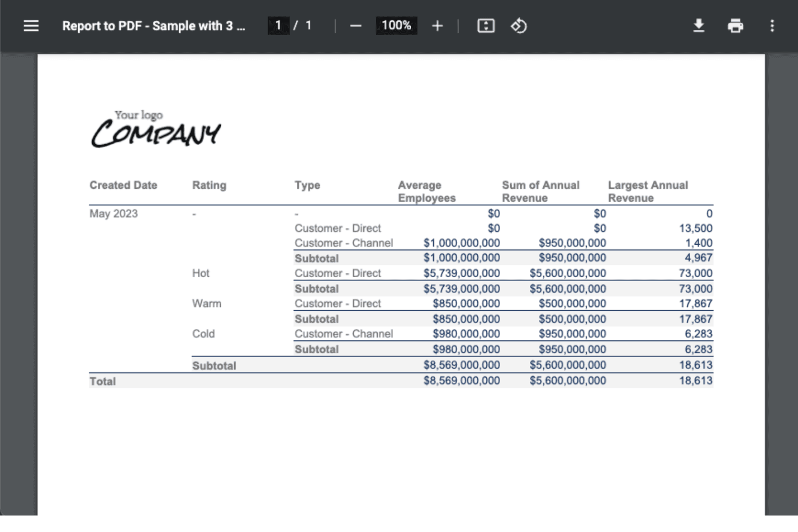Viewport: 798px width, 532px height.
Task: Click the 1,400 largest revenue value
Action: [699, 243]
